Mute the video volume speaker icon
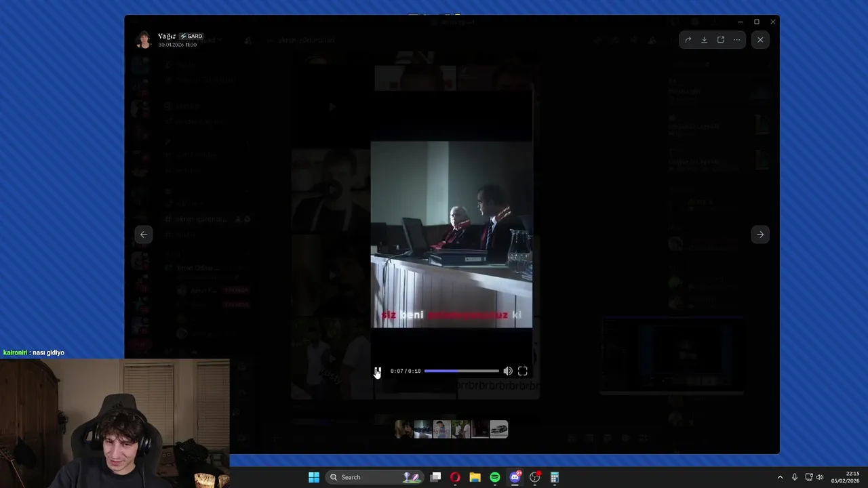Image resolution: width=868 pixels, height=488 pixels. 508,371
